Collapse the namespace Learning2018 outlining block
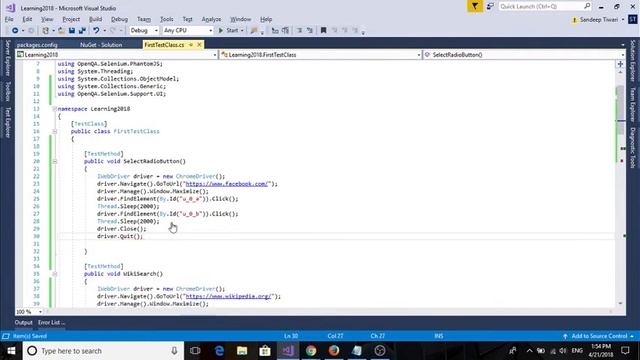This screenshot has height=360, width=640. (x=54, y=109)
